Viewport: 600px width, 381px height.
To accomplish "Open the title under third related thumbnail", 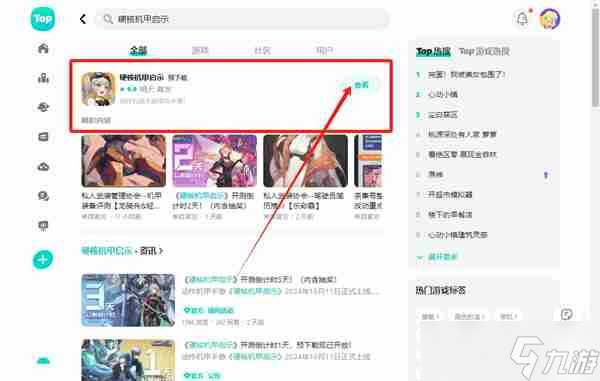I will coord(304,200).
